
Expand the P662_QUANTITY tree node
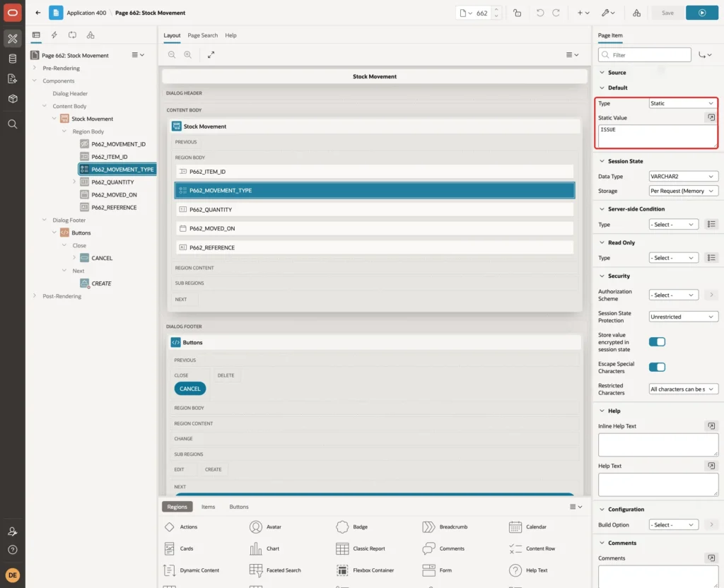74,182
